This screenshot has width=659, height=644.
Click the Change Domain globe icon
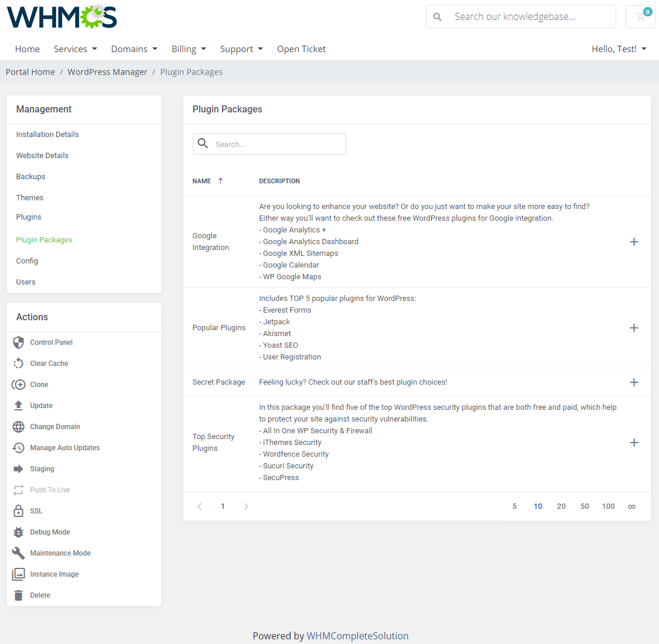click(19, 426)
